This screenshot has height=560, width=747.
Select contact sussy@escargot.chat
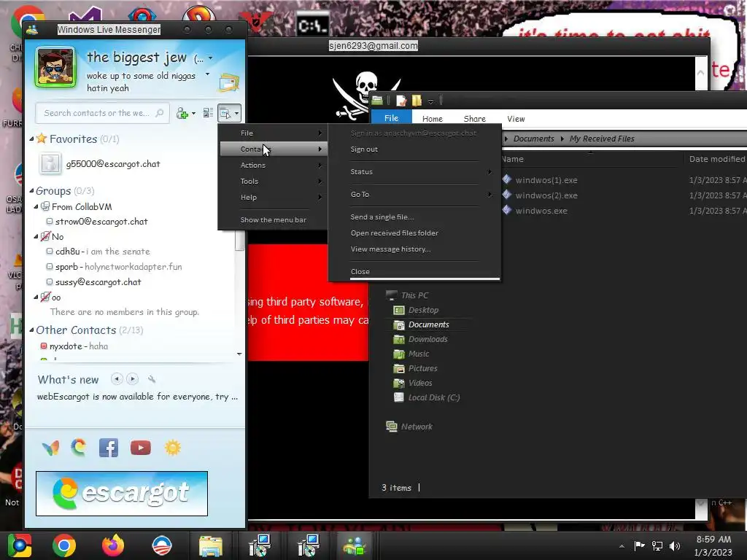[x=98, y=282]
